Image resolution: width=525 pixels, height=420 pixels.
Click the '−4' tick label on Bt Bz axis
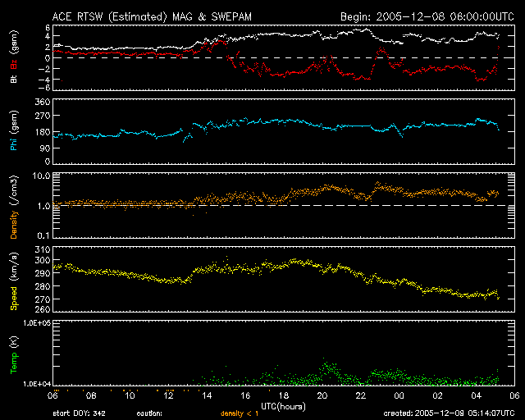pos(46,80)
